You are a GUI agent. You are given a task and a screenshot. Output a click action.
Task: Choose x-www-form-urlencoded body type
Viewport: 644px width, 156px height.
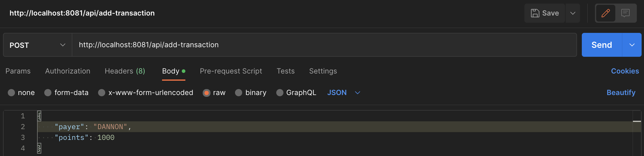coord(102,93)
